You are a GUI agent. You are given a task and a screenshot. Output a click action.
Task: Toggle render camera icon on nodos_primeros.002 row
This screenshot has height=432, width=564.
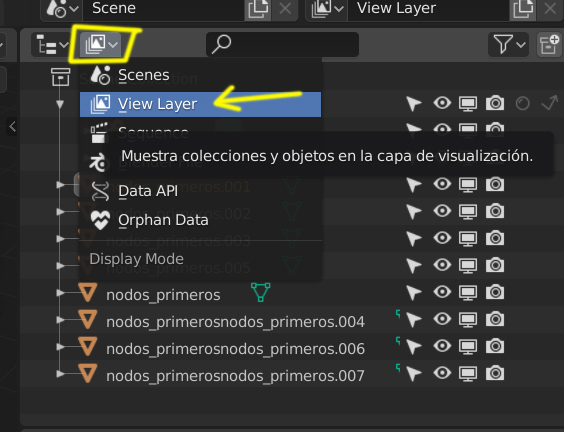pos(495,211)
